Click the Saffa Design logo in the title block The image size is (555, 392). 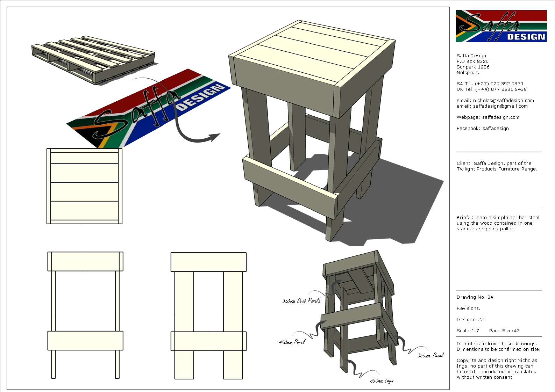click(501, 26)
